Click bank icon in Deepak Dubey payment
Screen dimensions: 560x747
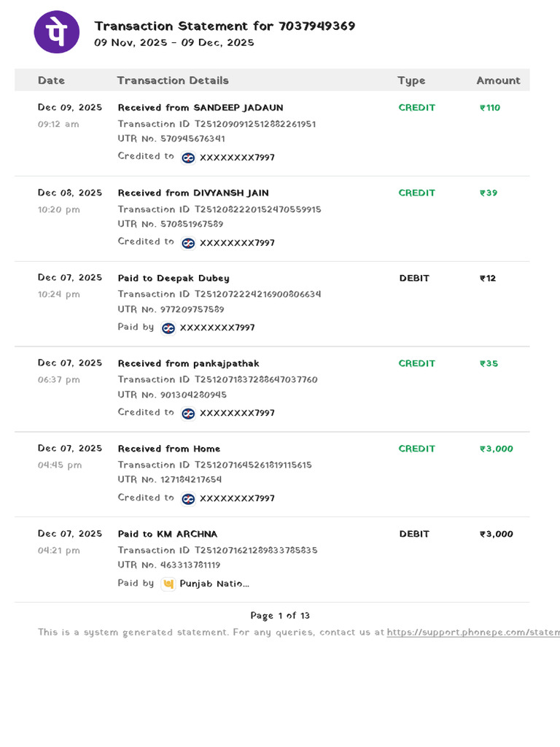168,328
